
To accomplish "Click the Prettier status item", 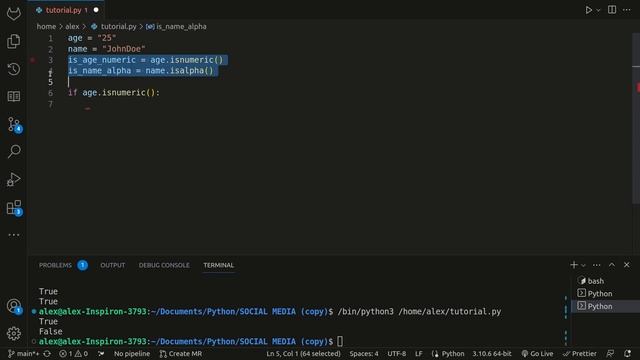I will point(579,353).
